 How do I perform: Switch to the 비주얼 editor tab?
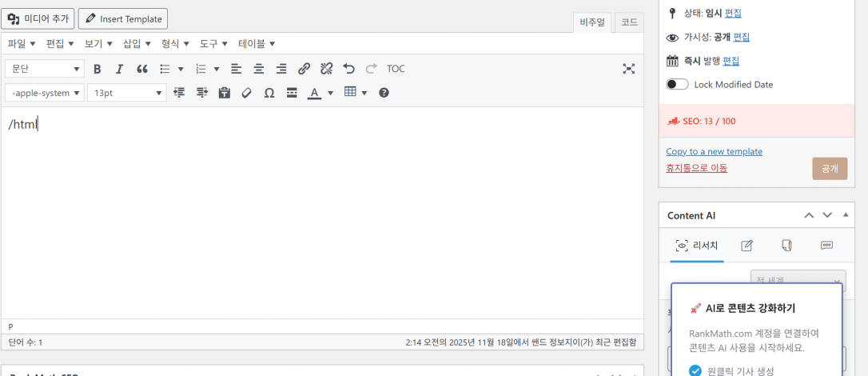coord(591,22)
